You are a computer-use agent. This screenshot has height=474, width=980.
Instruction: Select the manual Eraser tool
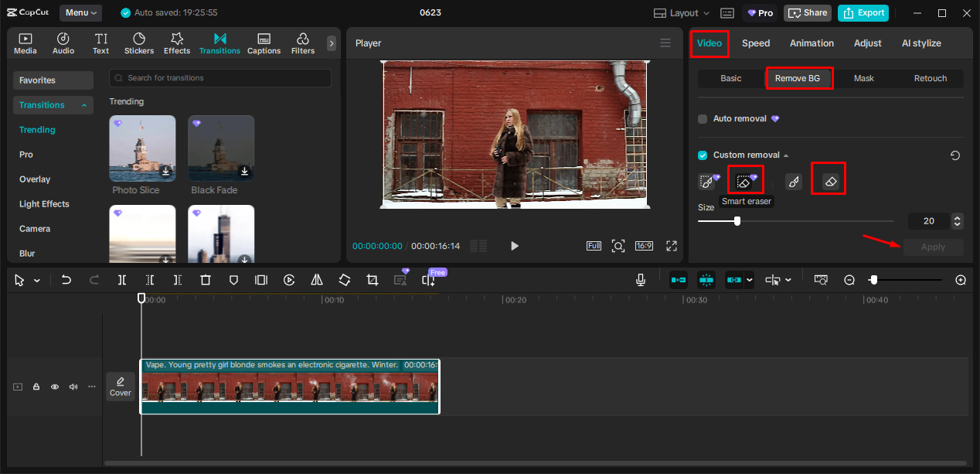point(830,182)
